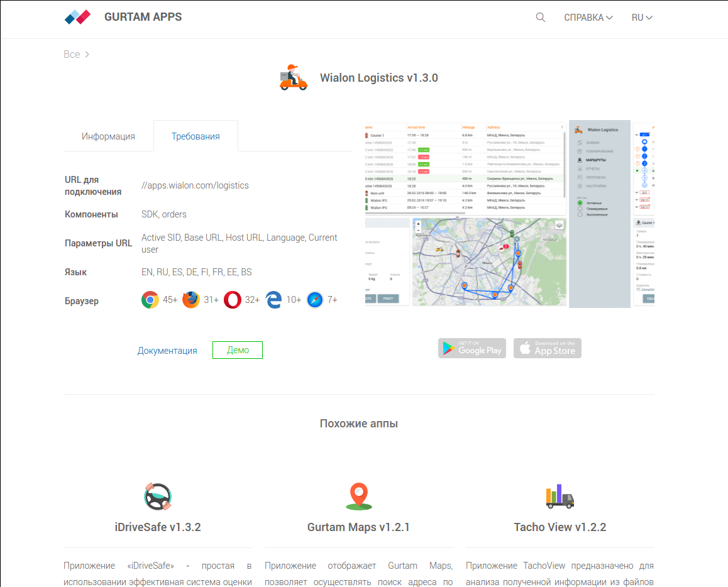This screenshot has width=728, height=587.
Task: Open the RU language dropdown
Action: click(x=642, y=18)
